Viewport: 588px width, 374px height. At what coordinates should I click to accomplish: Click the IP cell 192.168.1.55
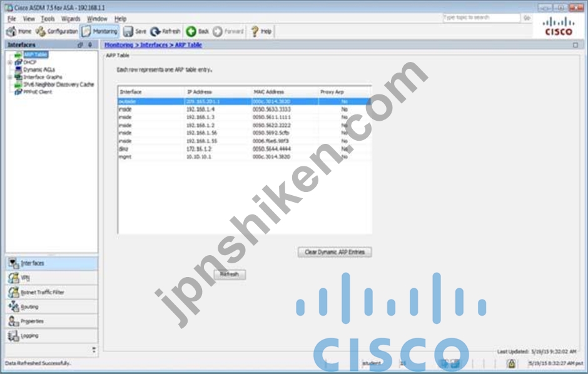201,141
